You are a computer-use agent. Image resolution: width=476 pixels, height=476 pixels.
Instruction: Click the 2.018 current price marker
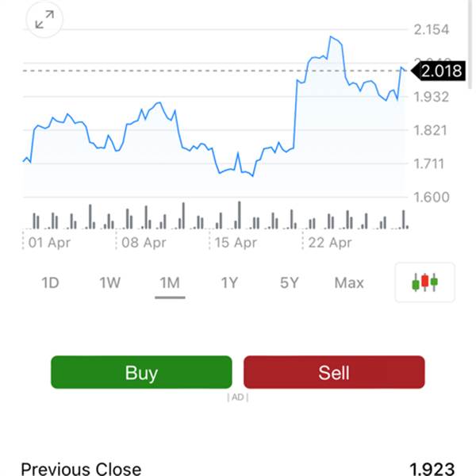pyautogui.click(x=439, y=71)
